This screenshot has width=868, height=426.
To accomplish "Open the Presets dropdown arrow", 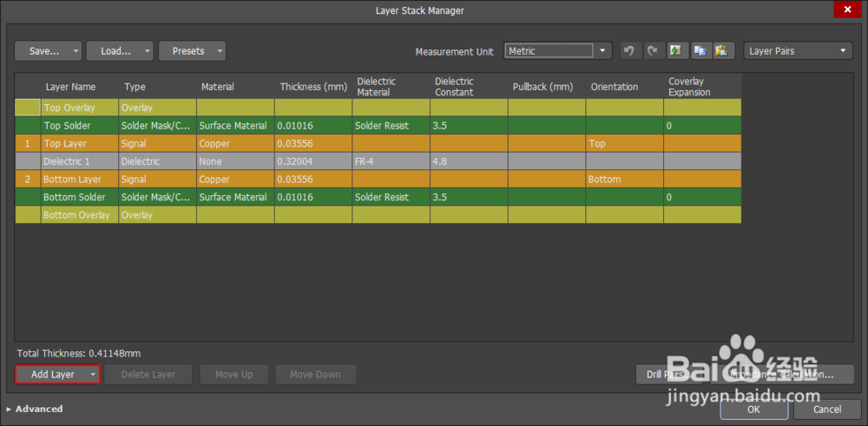I will 220,51.
